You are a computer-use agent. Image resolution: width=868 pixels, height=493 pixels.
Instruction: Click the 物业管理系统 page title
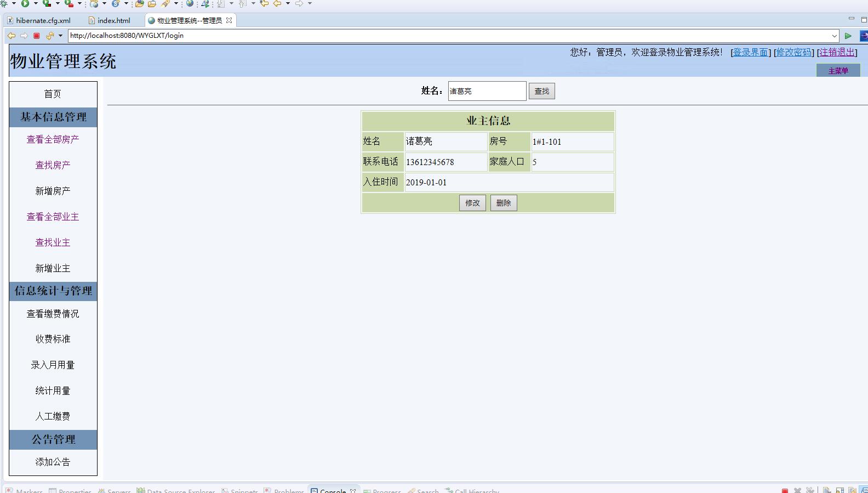tap(63, 61)
